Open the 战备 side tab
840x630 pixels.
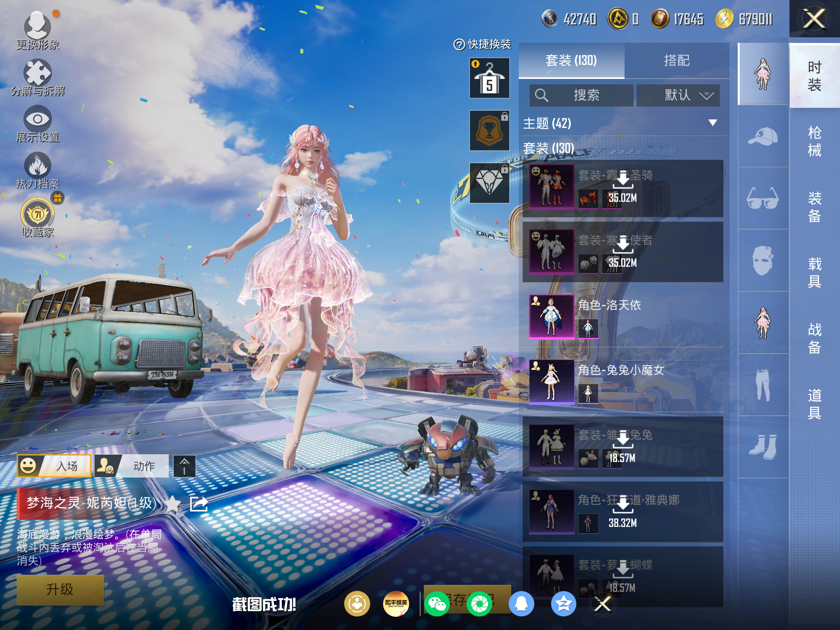(814, 338)
